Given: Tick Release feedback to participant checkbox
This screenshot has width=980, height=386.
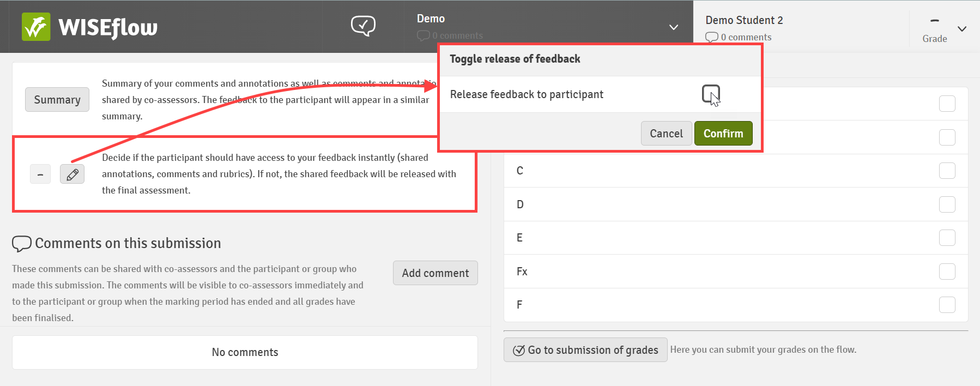Looking at the screenshot, I should pyautogui.click(x=711, y=94).
